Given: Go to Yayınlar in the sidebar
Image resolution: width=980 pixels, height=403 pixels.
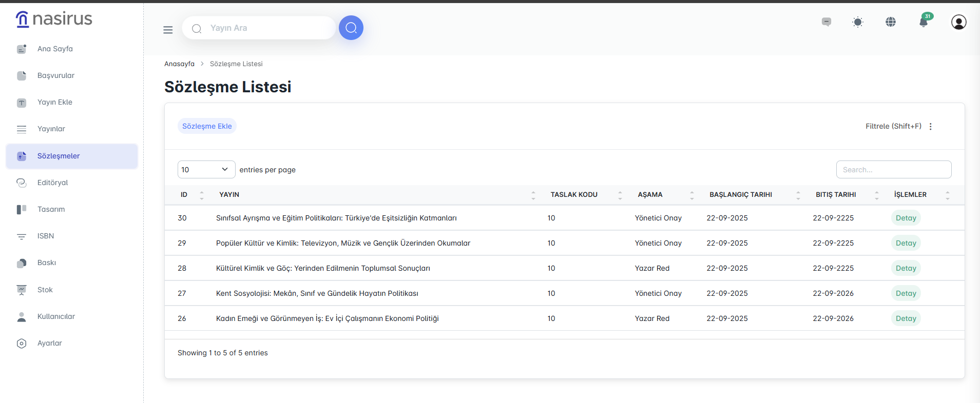Looking at the screenshot, I should 51,129.
